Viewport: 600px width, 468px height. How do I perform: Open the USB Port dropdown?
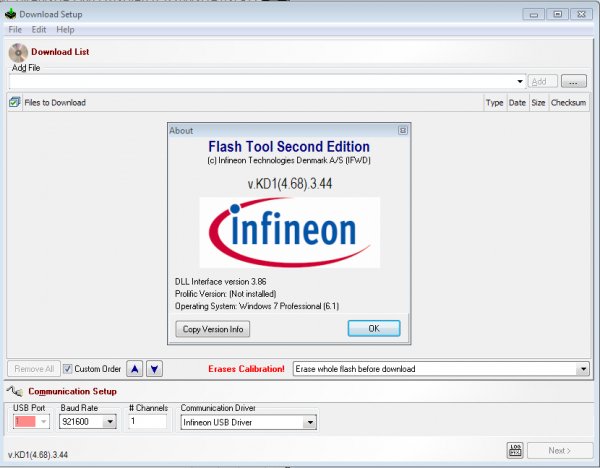click(x=44, y=422)
